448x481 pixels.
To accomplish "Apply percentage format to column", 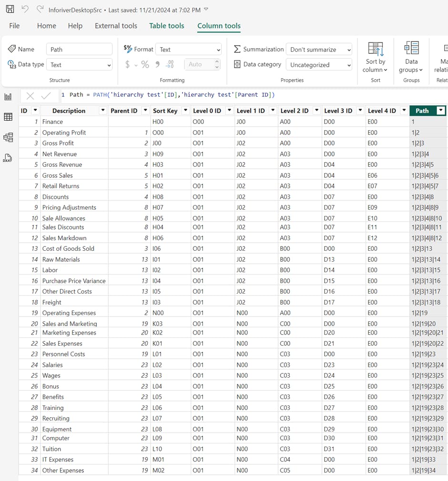I will coord(145,64).
